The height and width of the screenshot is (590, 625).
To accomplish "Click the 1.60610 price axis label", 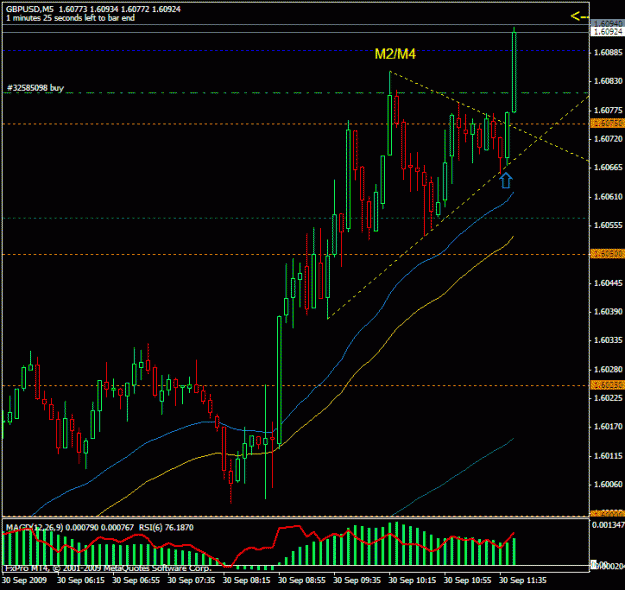I will (x=608, y=197).
